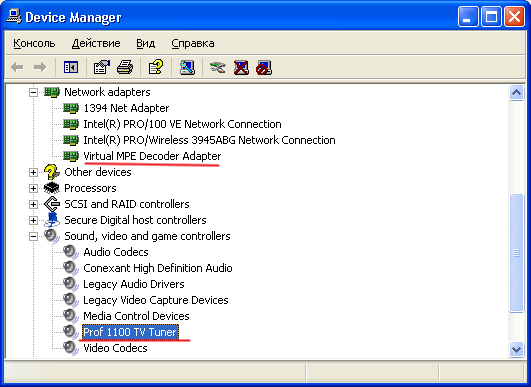Select Legacy Video Capture Devices
531x387 pixels.
(x=156, y=300)
